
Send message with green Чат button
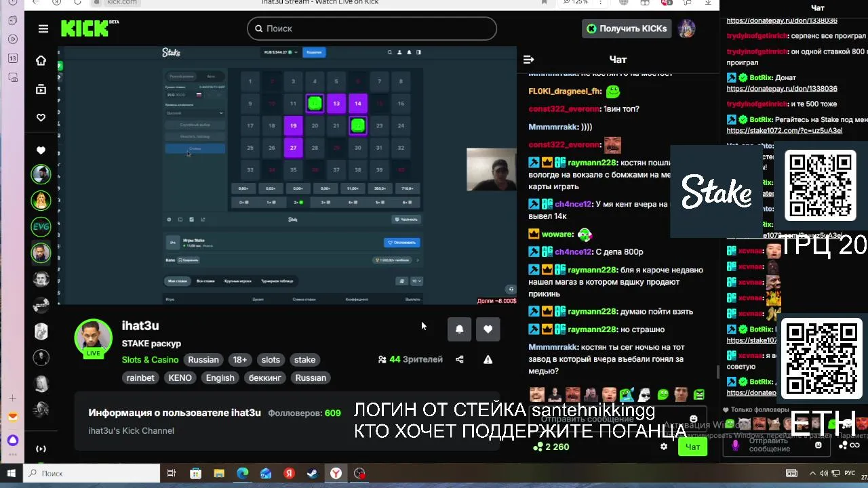[692, 447]
